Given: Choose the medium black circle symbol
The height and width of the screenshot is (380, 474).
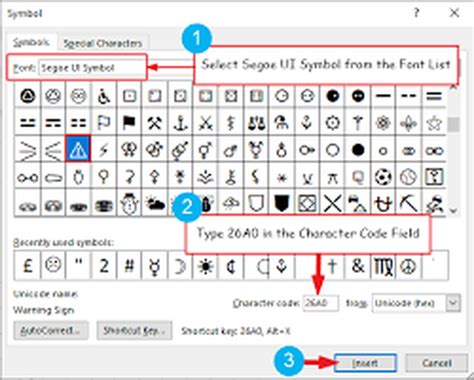Looking at the screenshot, I should (358, 150).
